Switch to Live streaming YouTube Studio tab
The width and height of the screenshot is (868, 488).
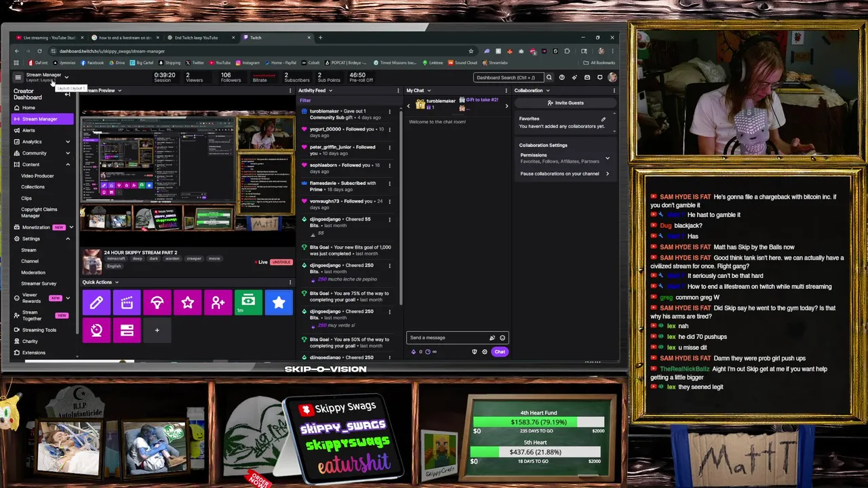50,37
